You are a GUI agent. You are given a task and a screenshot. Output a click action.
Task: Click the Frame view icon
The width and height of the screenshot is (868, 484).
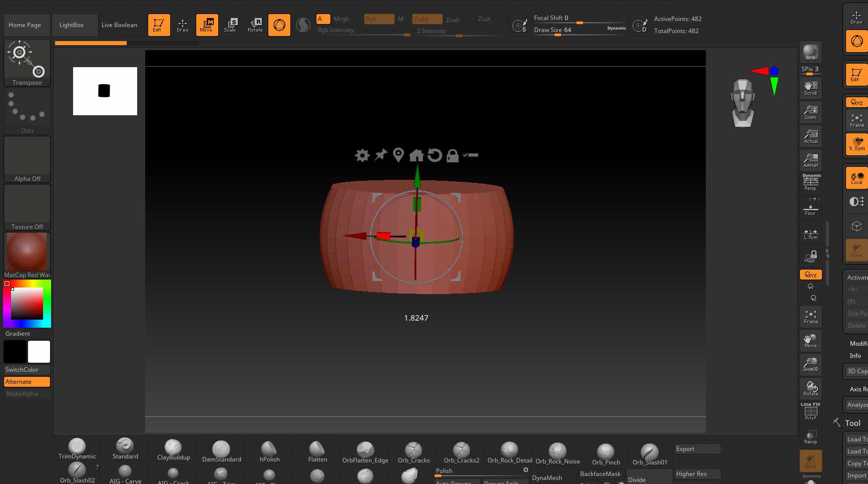pyautogui.click(x=811, y=317)
